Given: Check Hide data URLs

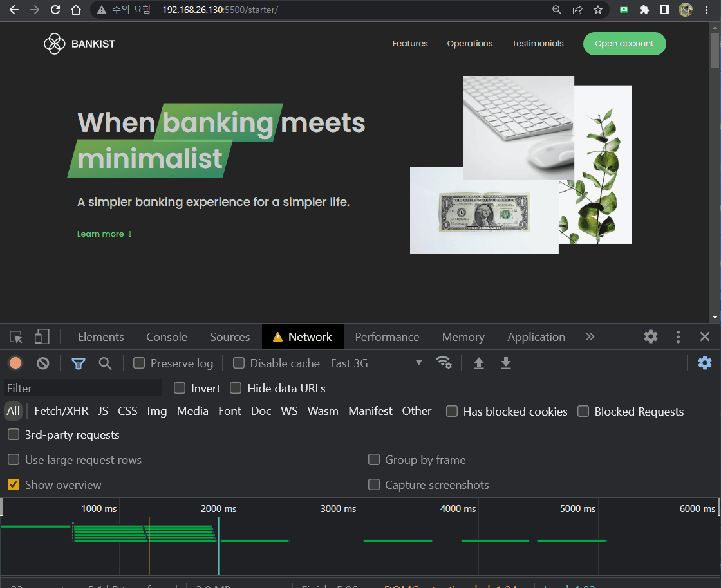Looking at the screenshot, I should [x=236, y=388].
